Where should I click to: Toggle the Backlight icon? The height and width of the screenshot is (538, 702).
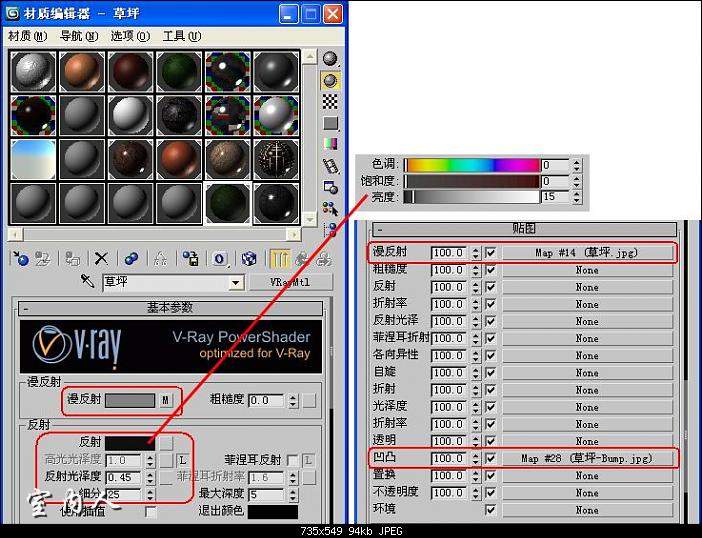(330, 81)
